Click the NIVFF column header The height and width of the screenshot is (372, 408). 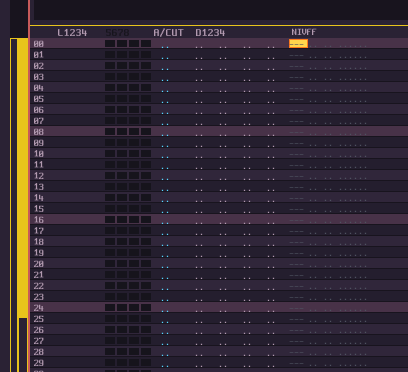[304, 32]
